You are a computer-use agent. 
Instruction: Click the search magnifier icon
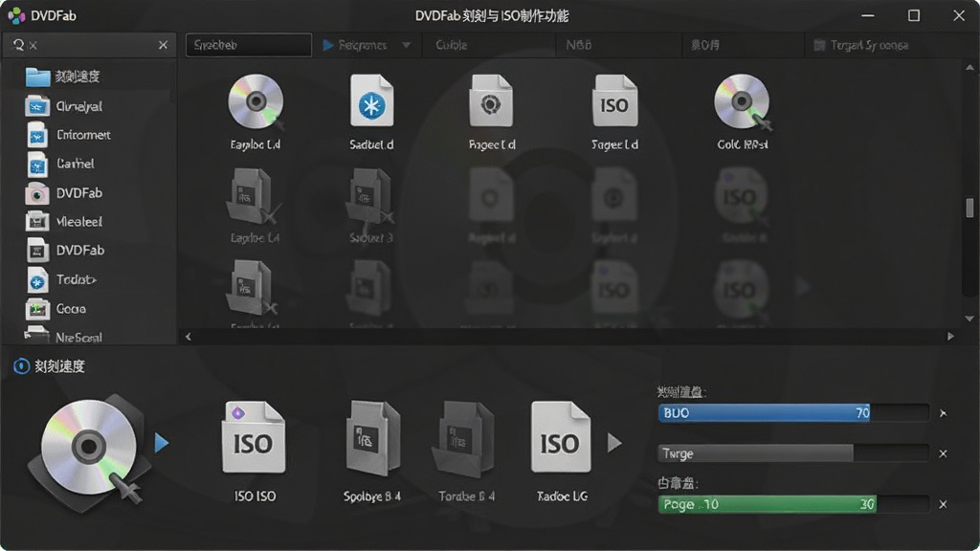click(x=19, y=45)
